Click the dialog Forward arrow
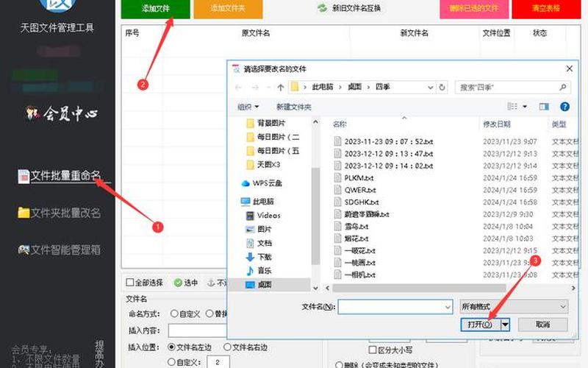 [255, 88]
